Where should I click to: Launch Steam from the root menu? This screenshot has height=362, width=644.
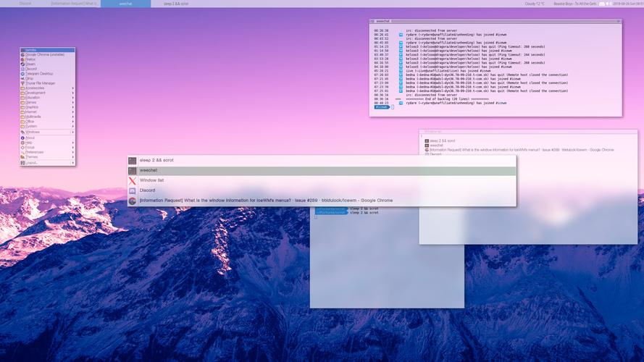click(47, 64)
